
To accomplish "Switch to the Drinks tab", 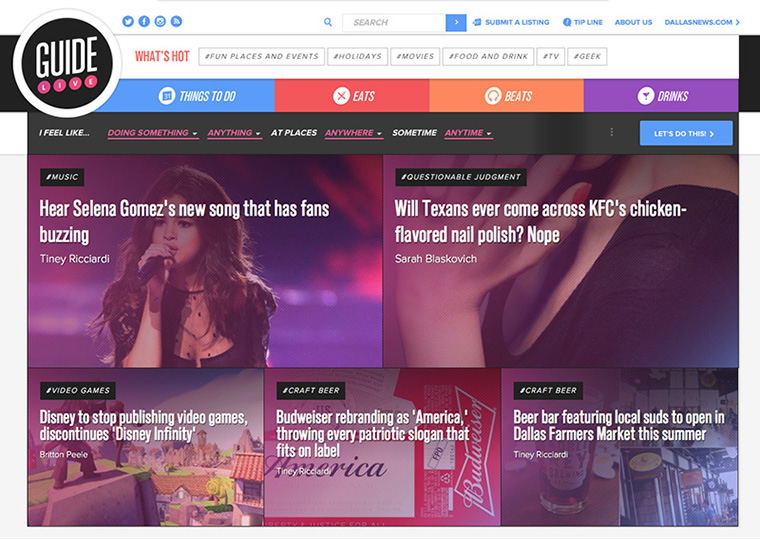I will pos(661,96).
